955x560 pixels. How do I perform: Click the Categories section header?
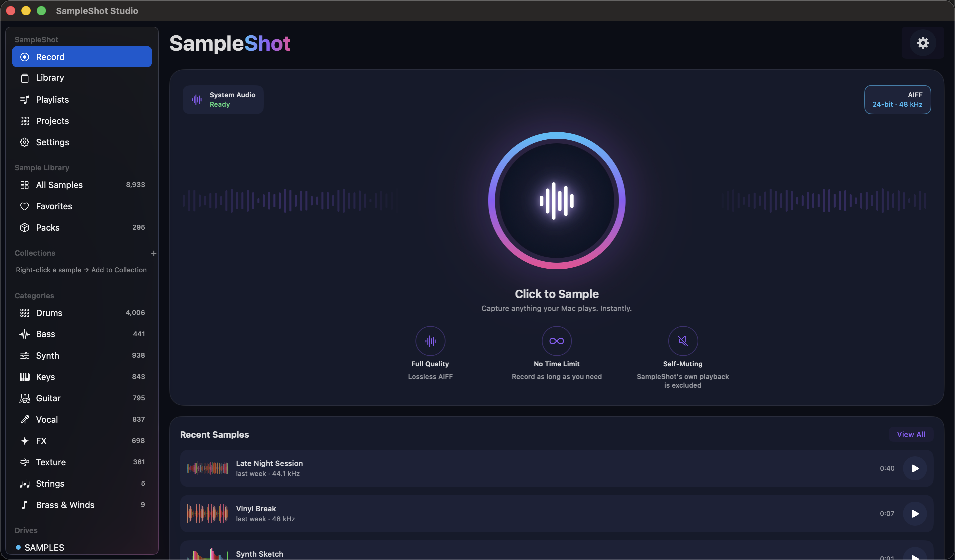pos(34,296)
